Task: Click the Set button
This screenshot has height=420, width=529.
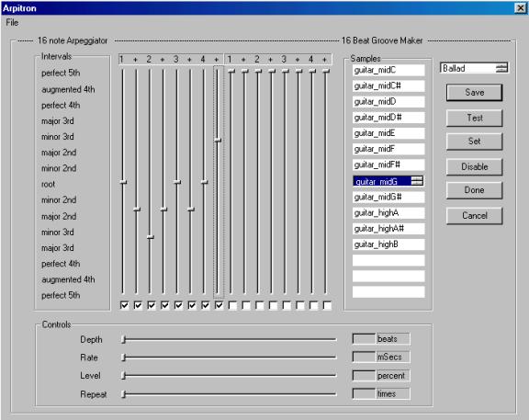Action: pos(474,142)
